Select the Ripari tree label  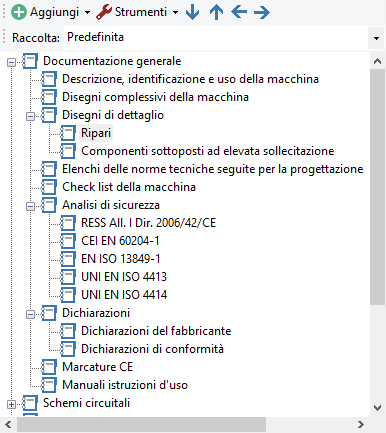coord(96,133)
